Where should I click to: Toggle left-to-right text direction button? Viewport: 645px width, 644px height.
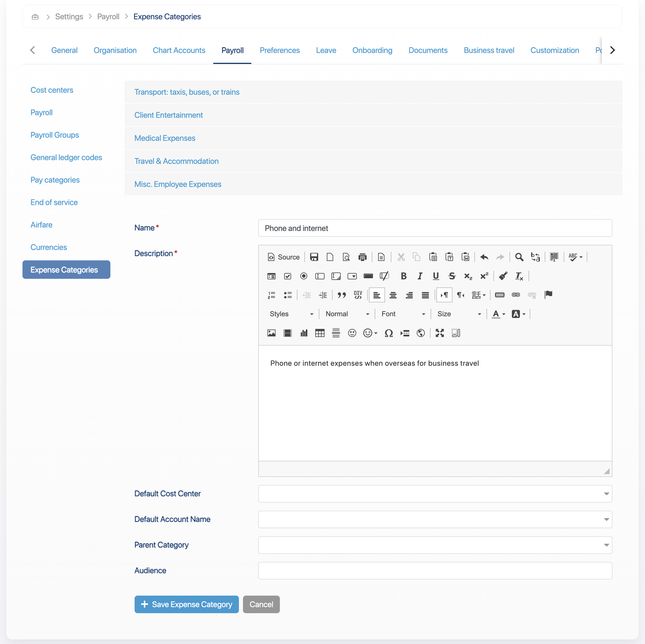pos(444,295)
